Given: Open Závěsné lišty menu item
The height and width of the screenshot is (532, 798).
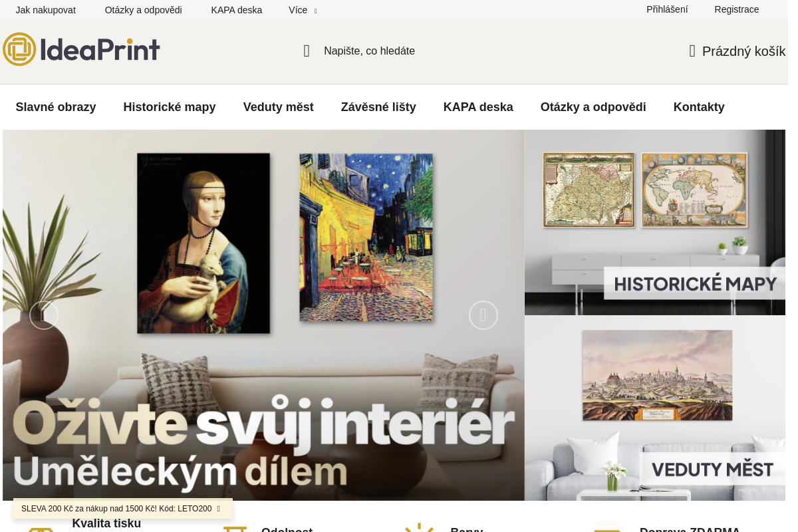Looking at the screenshot, I should (378, 107).
